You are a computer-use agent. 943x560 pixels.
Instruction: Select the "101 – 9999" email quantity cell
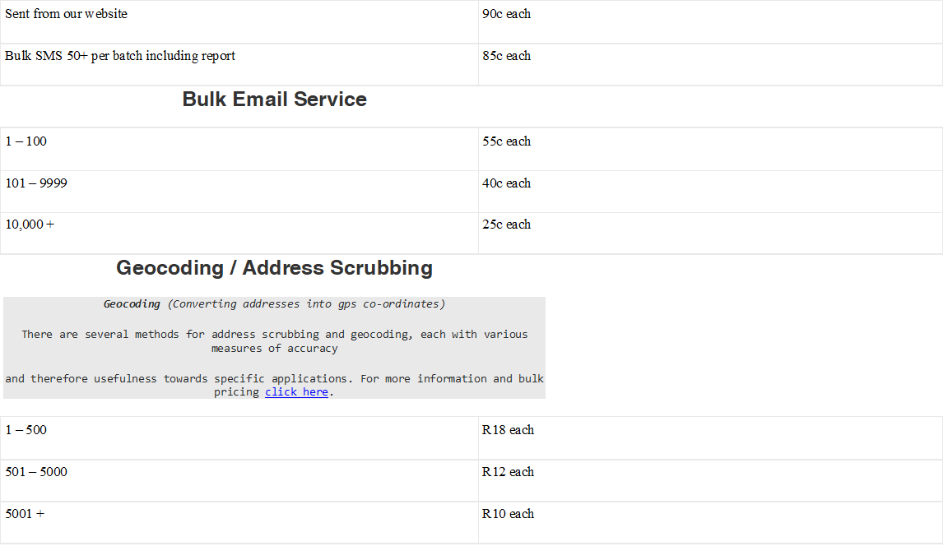click(x=36, y=183)
